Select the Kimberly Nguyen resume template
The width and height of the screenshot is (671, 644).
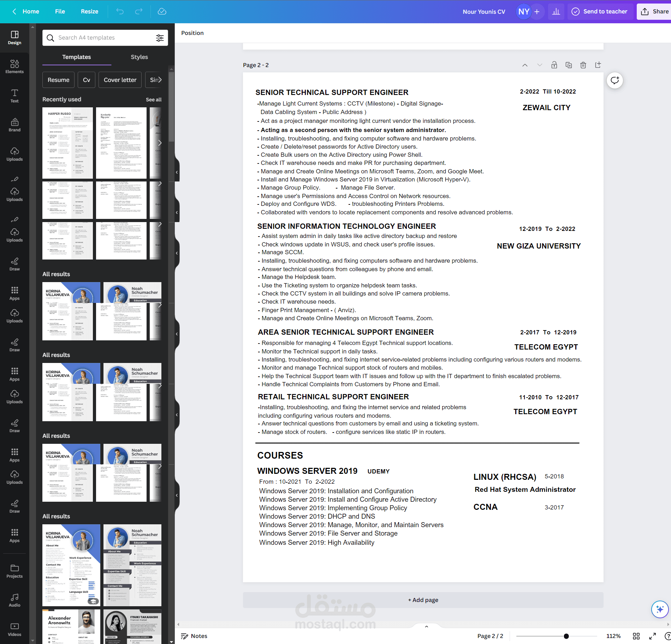pos(121,143)
